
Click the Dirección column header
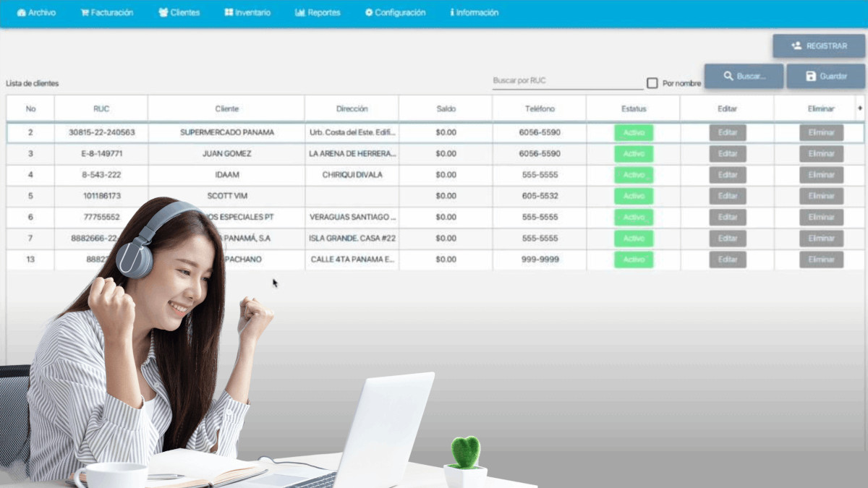(352, 108)
